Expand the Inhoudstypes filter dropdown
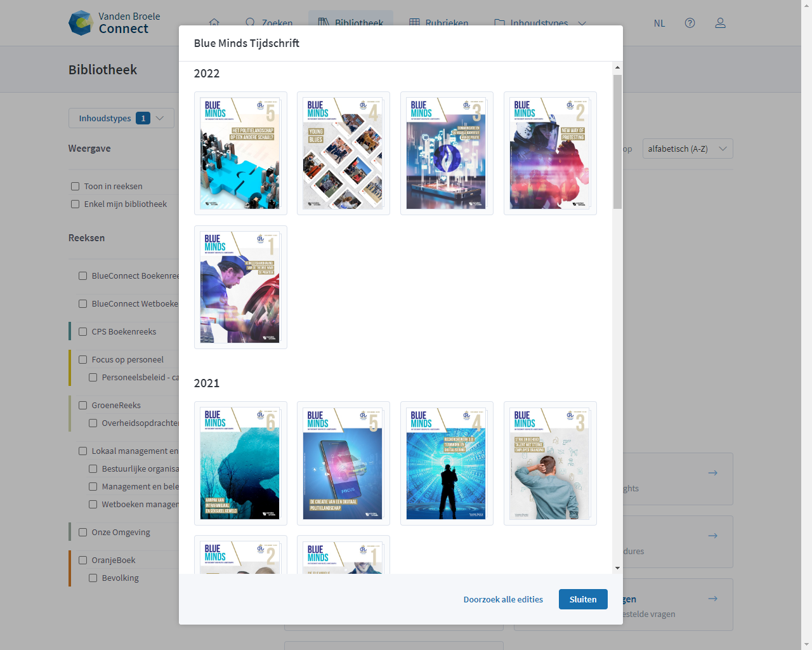 tap(121, 118)
